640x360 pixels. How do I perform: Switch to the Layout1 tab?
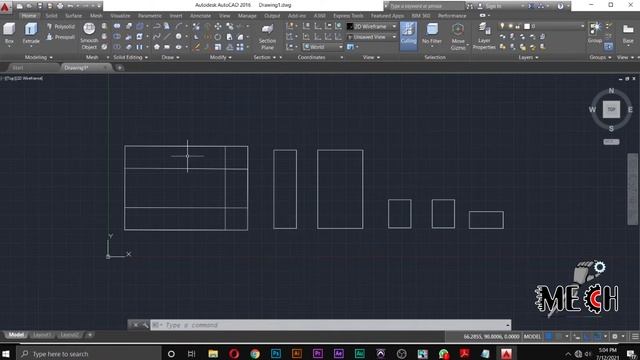pos(42,335)
